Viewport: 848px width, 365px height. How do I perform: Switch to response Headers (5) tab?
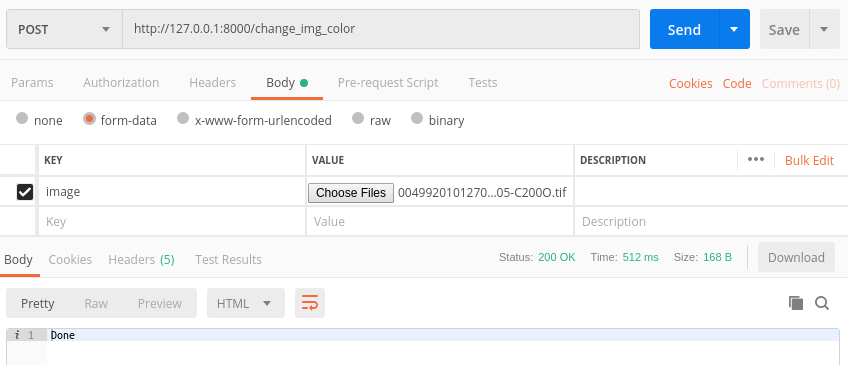tap(141, 260)
